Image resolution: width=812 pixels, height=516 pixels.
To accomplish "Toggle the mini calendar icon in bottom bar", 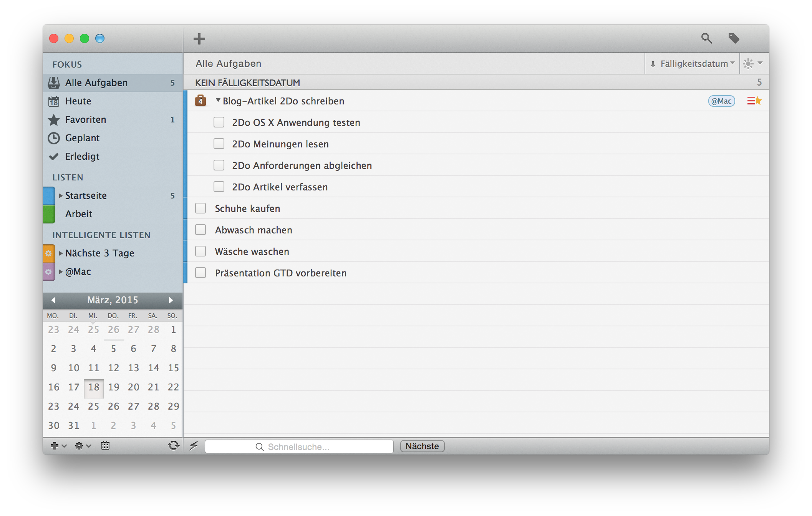I will (x=105, y=446).
